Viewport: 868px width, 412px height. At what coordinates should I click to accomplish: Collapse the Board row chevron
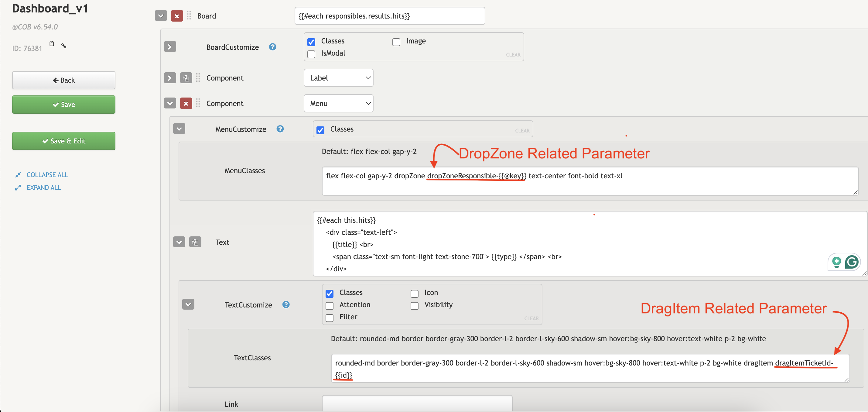pyautogui.click(x=161, y=16)
